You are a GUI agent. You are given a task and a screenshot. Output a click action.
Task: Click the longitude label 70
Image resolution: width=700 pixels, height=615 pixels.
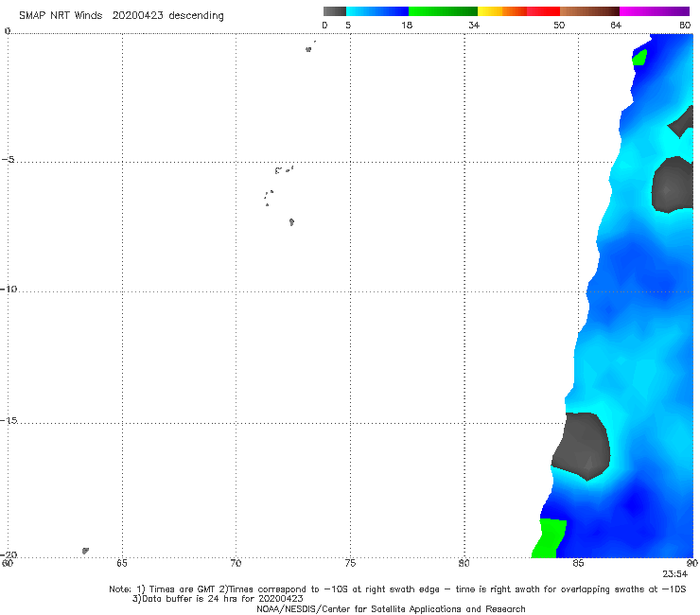pos(236,563)
